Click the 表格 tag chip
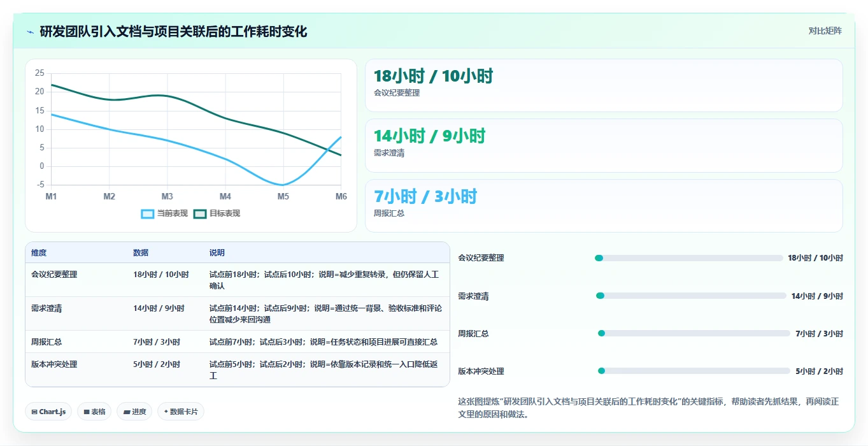The width and height of the screenshot is (868, 446). (94, 412)
